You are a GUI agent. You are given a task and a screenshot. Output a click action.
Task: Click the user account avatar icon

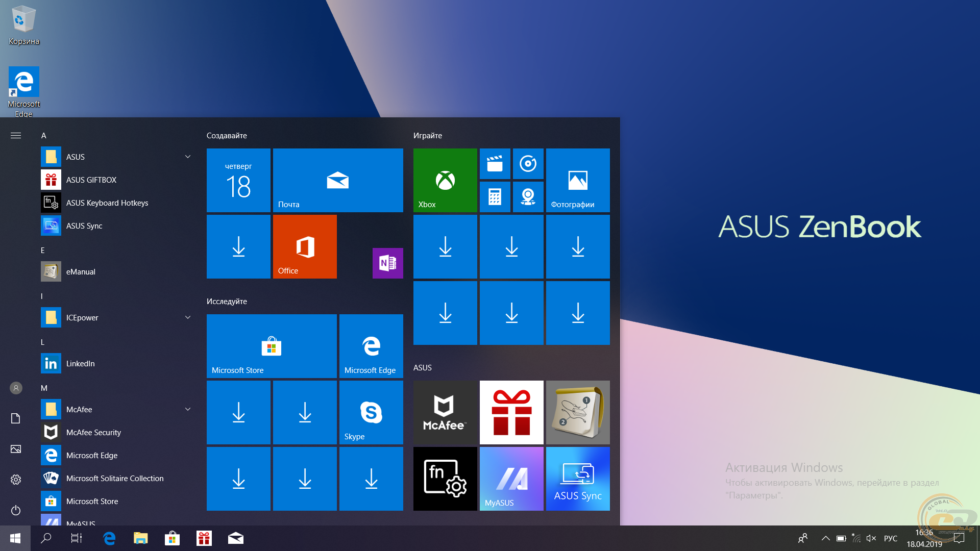[16, 388]
